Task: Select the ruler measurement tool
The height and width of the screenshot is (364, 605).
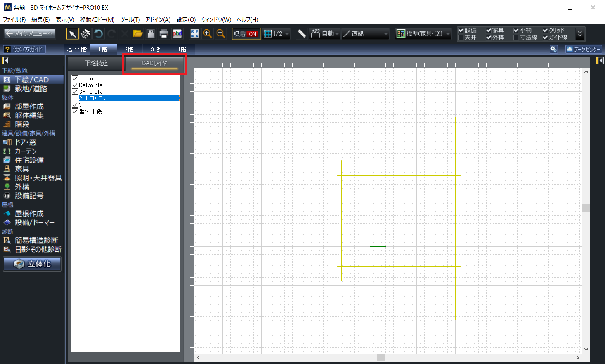Action: [x=302, y=34]
